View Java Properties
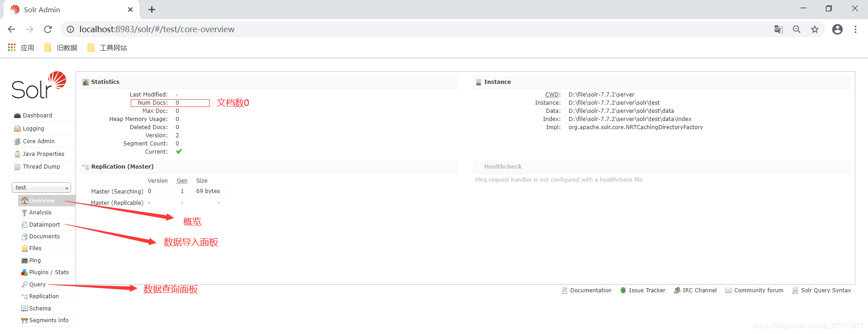The image size is (868, 334). tap(43, 154)
